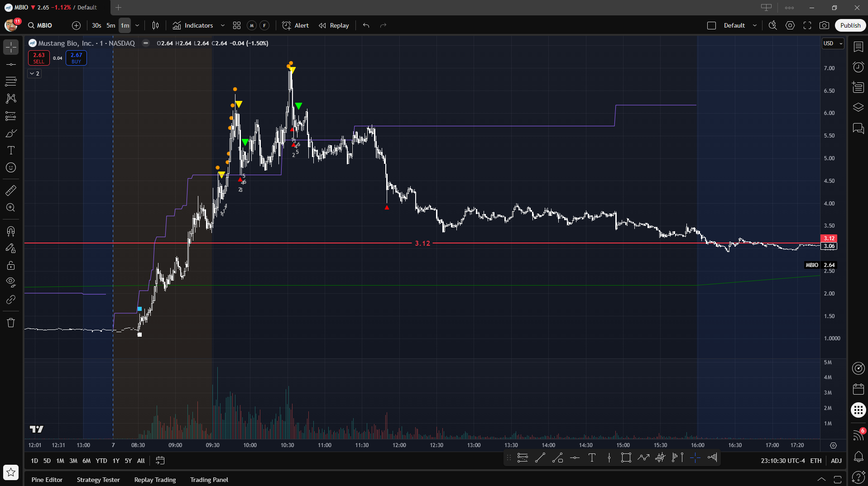Open the notifications bell icon
The height and width of the screenshot is (486, 868).
858,457
